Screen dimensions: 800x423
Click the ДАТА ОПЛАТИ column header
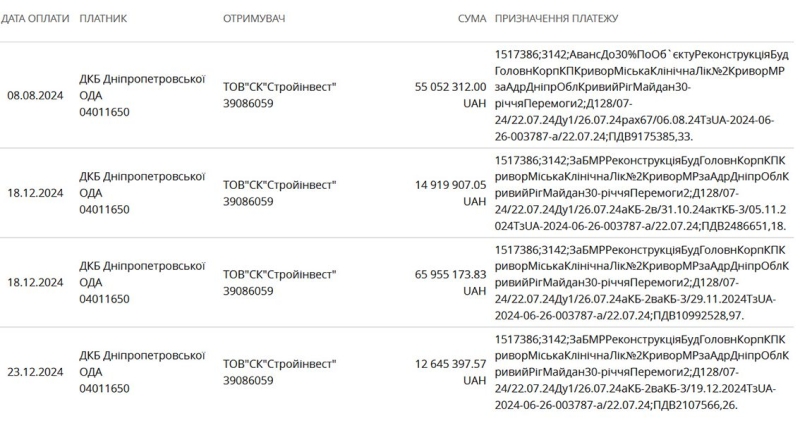[x=35, y=18]
